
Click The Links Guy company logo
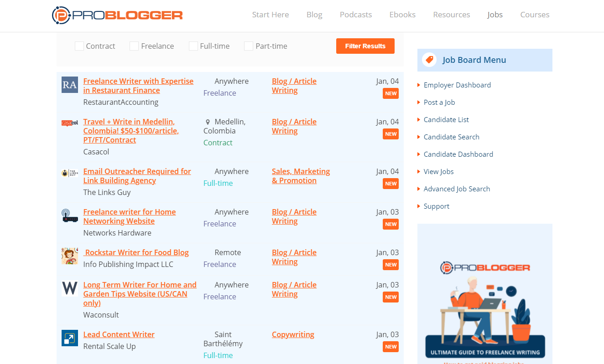[70, 173]
